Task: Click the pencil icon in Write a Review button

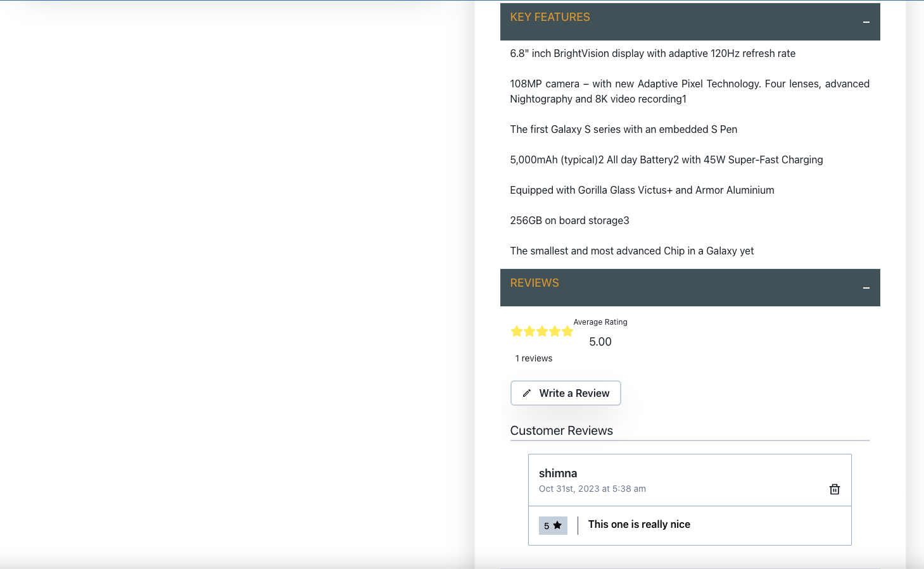Action: (x=527, y=393)
